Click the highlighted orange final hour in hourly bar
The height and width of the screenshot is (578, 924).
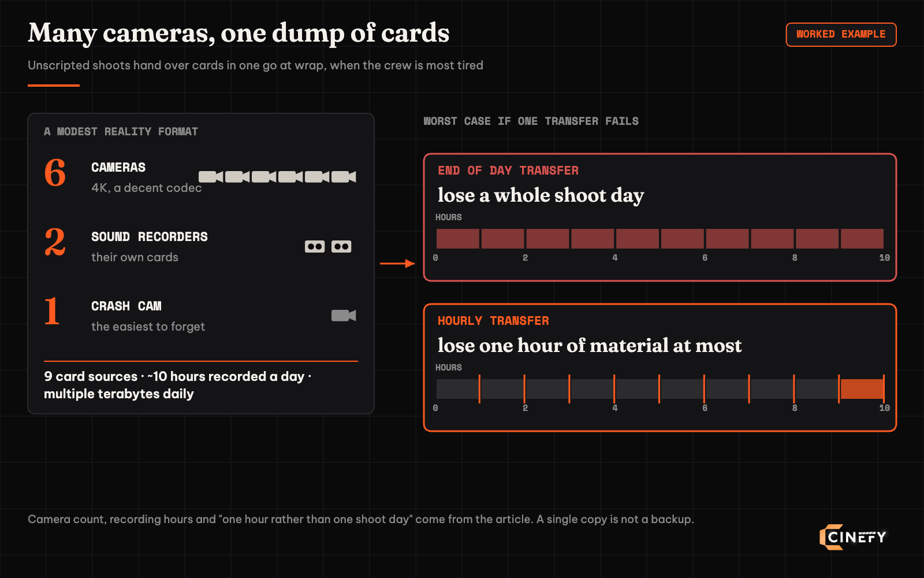coord(862,389)
